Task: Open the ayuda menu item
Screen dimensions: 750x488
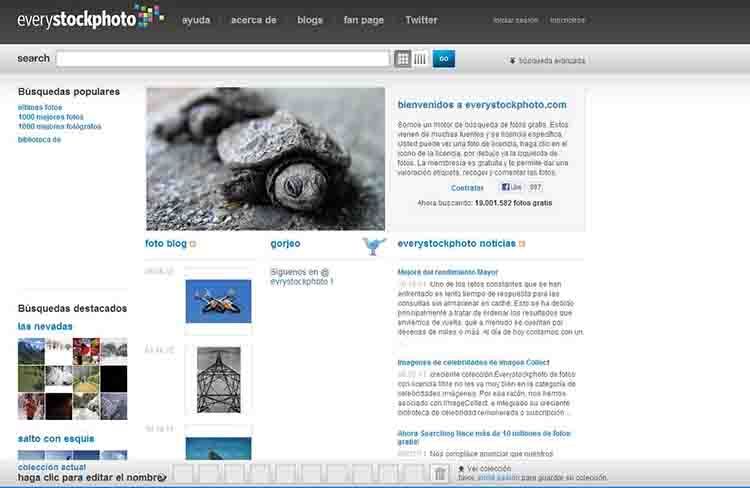Action: (196, 20)
